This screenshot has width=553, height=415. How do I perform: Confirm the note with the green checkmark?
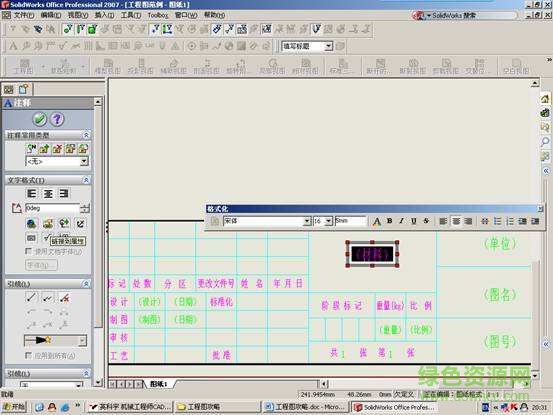(40, 119)
